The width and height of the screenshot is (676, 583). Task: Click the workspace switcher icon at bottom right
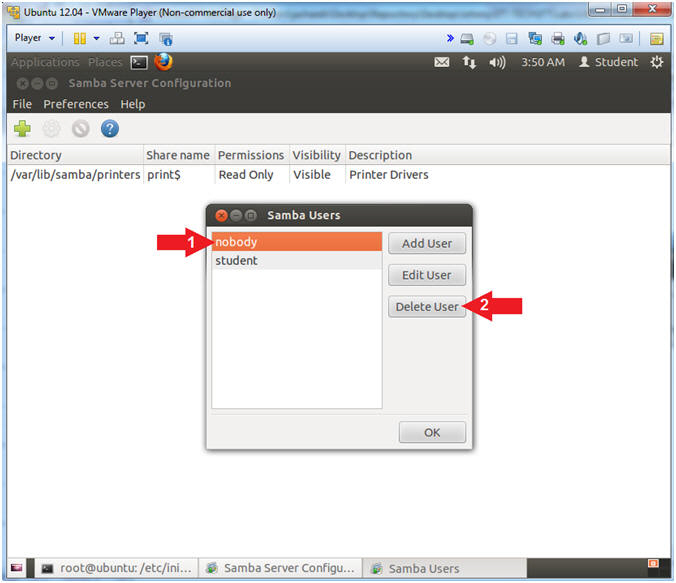click(653, 564)
